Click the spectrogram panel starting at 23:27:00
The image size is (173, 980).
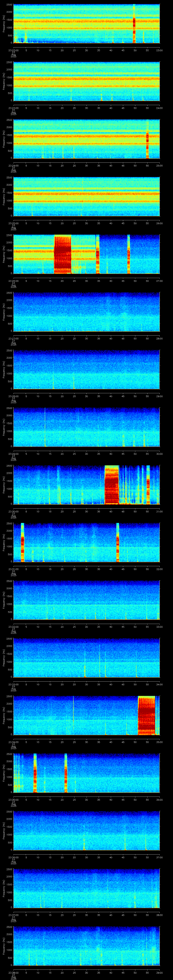[x=87, y=312]
